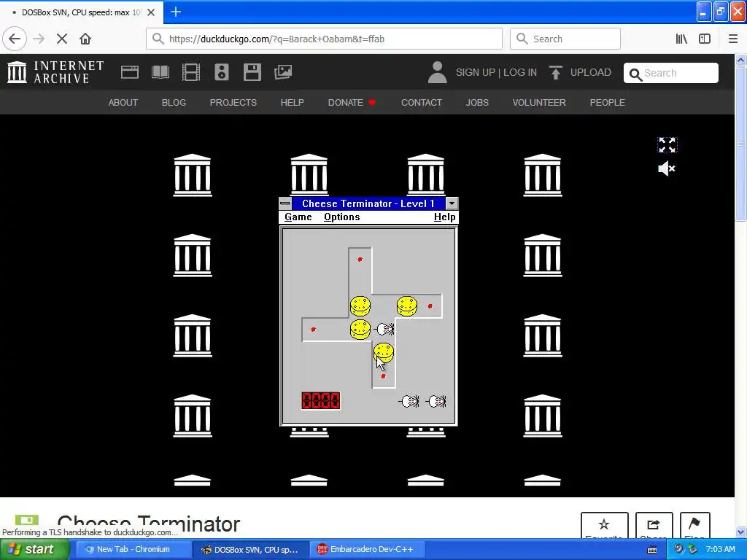
Task: Open the Archive audio speaker icon
Action: 222,72
